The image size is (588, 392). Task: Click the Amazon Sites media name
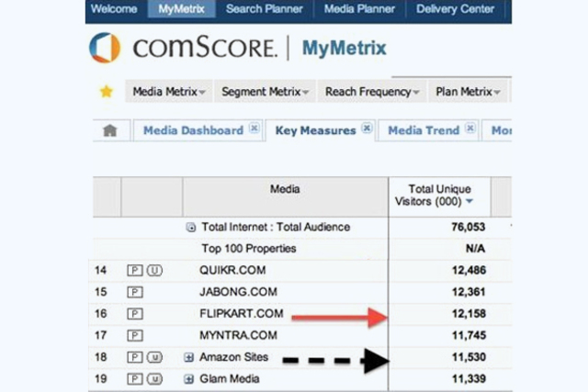coord(233,357)
